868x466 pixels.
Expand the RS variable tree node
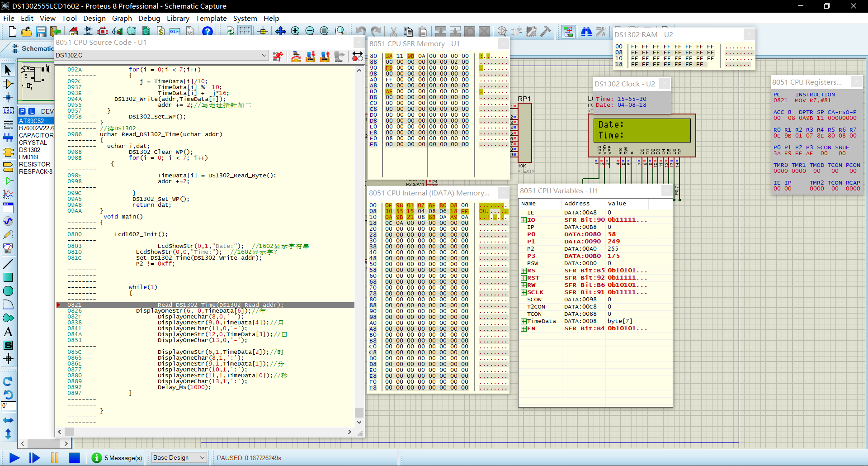[x=524, y=271]
